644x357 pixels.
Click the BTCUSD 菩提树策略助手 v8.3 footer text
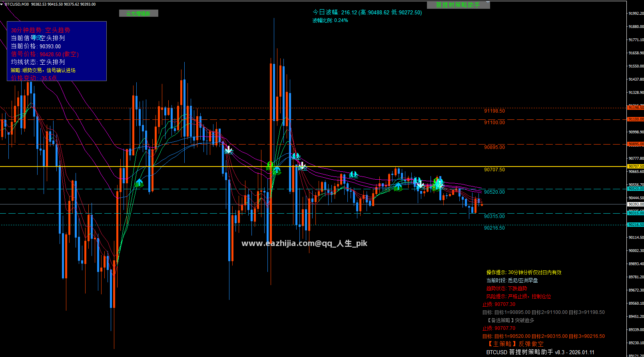(540, 352)
